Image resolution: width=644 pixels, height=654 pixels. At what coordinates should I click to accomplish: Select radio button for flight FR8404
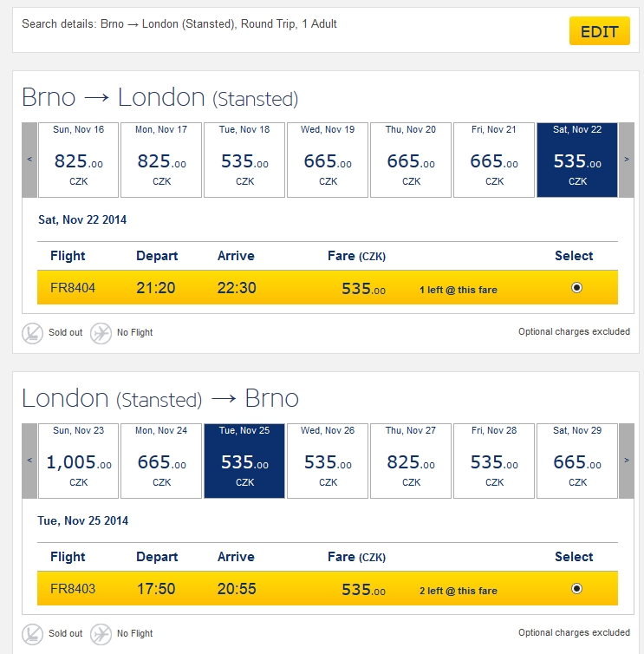tap(576, 287)
